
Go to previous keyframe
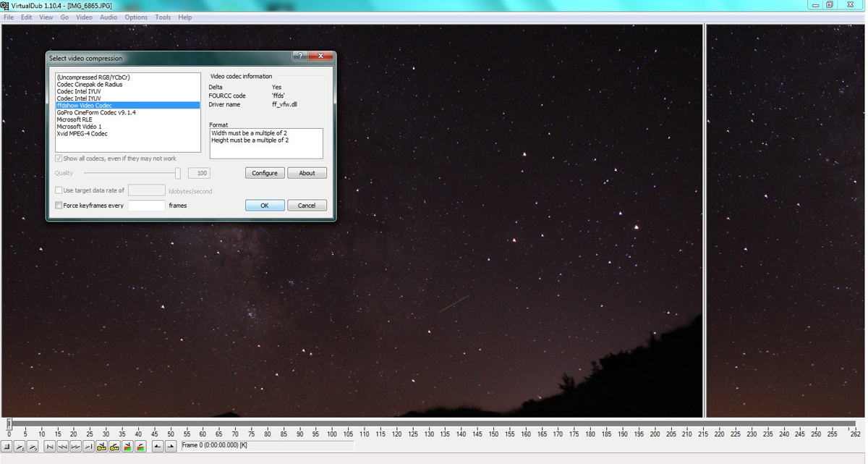click(101, 445)
